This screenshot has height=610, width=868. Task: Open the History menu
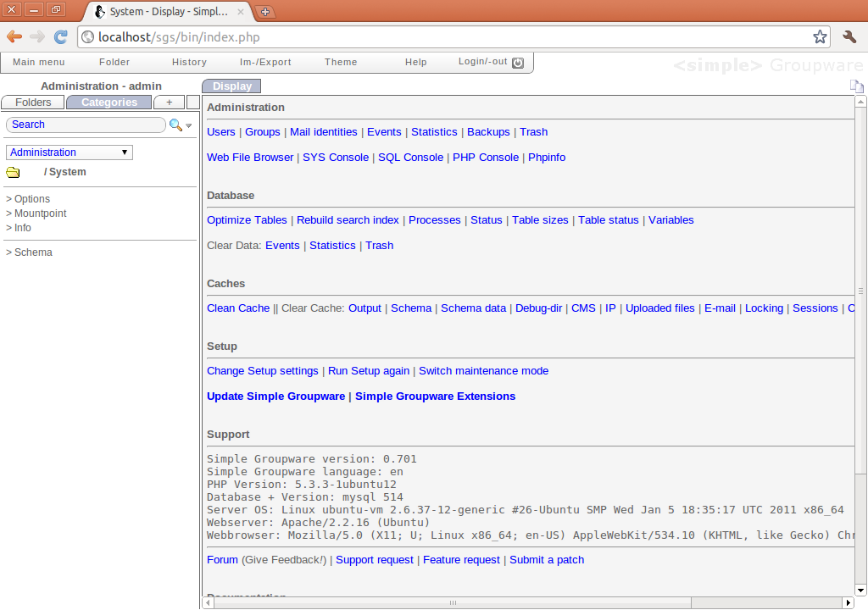189,62
